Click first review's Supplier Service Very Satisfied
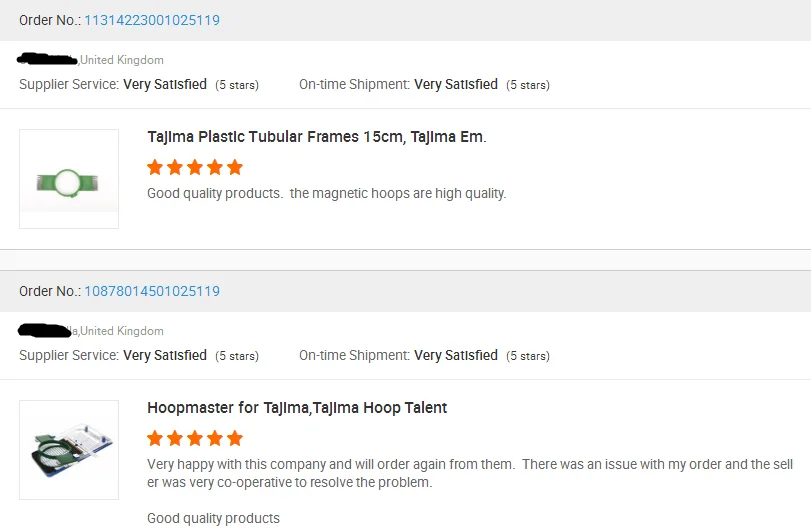811x528 pixels. (165, 85)
